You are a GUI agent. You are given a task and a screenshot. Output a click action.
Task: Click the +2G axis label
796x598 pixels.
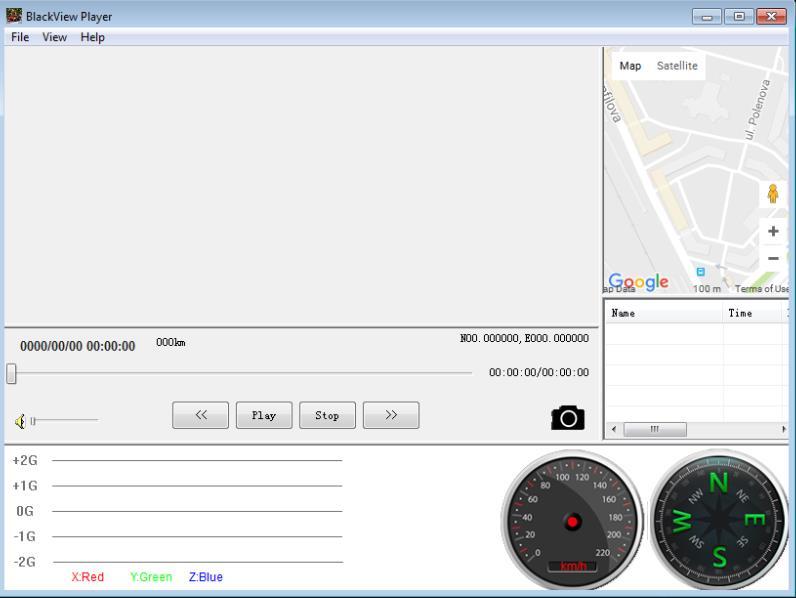pos(25,460)
